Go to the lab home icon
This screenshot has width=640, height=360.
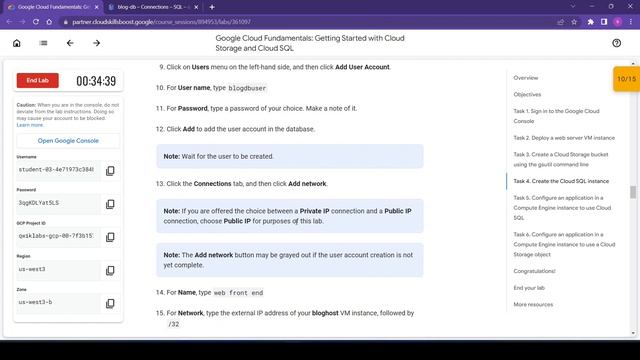tap(17, 43)
